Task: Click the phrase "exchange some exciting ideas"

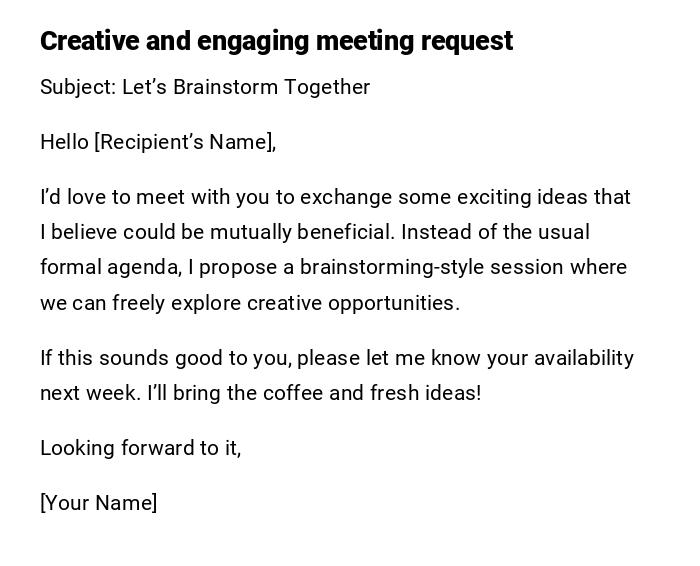Action: (429, 197)
